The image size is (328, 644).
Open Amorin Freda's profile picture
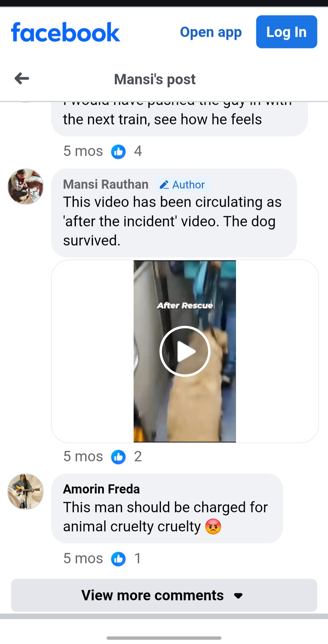pyautogui.click(x=26, y=492)
